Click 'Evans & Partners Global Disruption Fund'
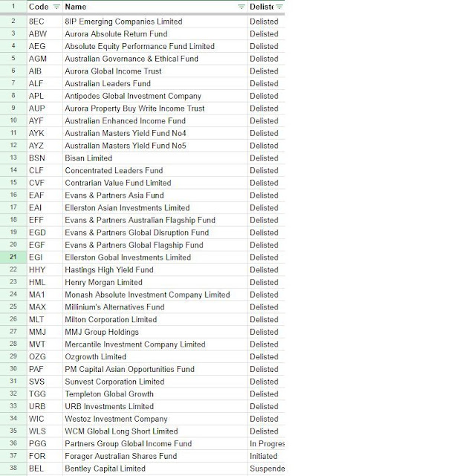The image size is (466, 476). coord(155,233)
